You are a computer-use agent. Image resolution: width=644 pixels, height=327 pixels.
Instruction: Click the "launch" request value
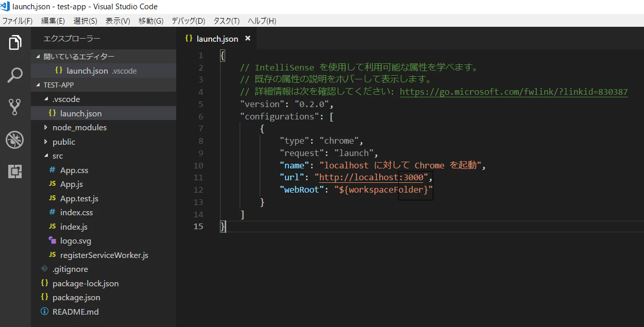tap(354, 153)
